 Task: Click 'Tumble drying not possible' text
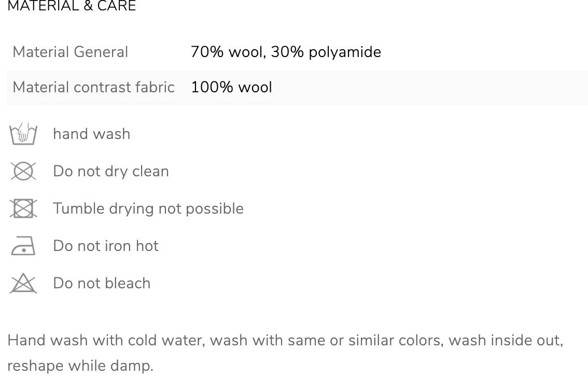tap(148, 208)
